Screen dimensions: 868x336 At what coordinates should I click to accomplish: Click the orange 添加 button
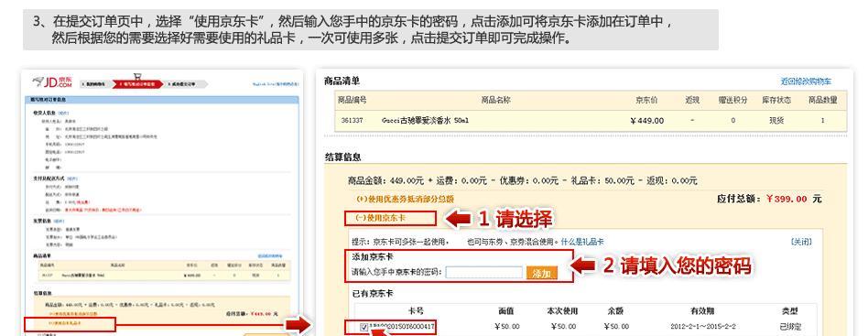pos(542,273)
